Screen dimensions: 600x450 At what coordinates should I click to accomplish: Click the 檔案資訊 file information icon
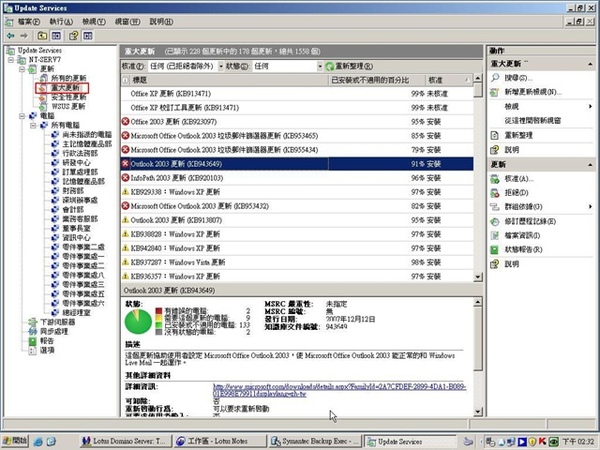495,235
